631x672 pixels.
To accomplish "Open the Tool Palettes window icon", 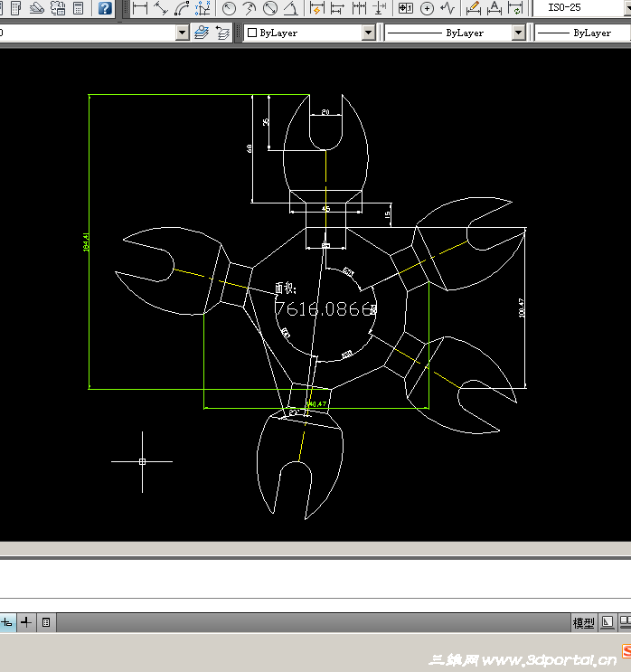I will pos(16,8).
